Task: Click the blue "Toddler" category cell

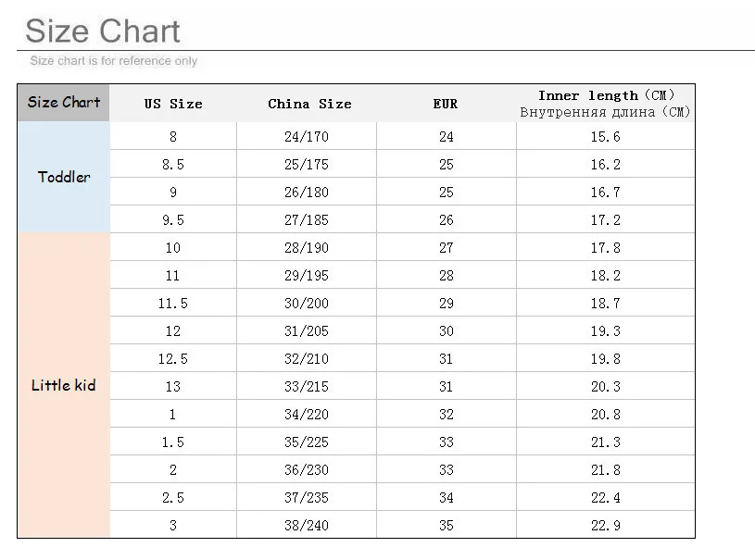Action: click(x=64, y=177)
